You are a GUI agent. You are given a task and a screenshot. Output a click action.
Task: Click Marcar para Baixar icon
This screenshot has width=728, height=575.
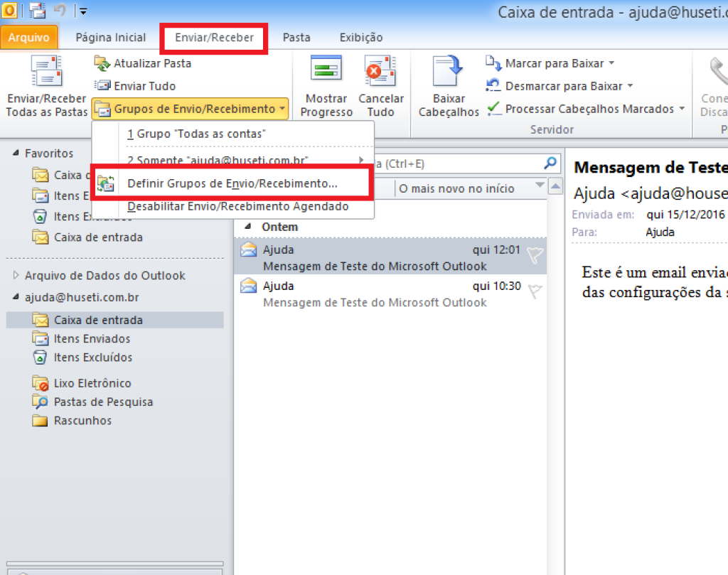[493, 63]
